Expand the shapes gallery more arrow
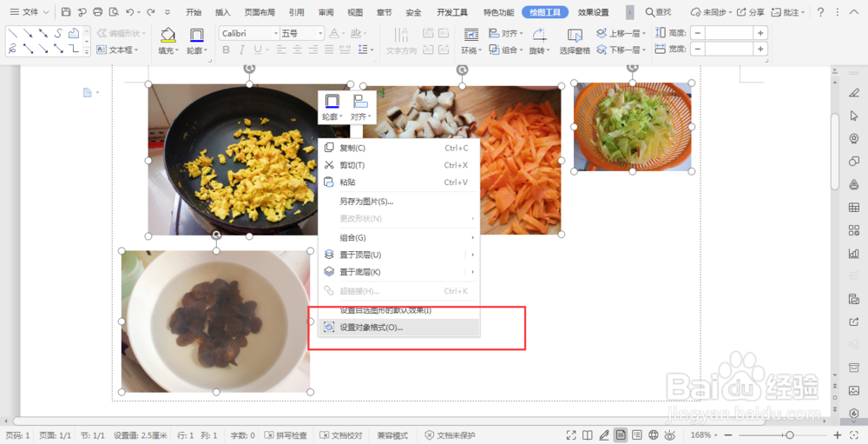The image size is (868, 444). [86, 51]
